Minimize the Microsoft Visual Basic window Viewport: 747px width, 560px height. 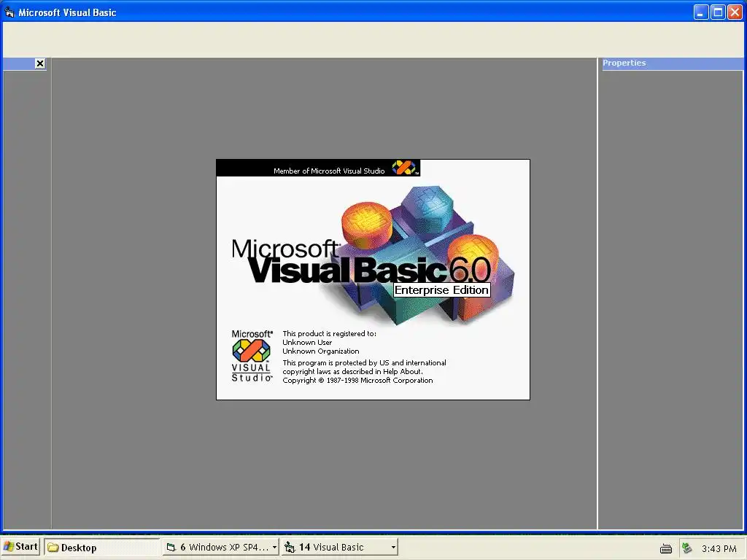click(700, 12)
